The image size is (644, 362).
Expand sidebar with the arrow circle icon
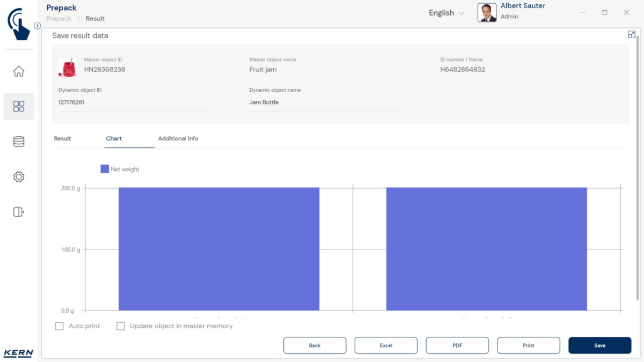click(x=37, y=26)
